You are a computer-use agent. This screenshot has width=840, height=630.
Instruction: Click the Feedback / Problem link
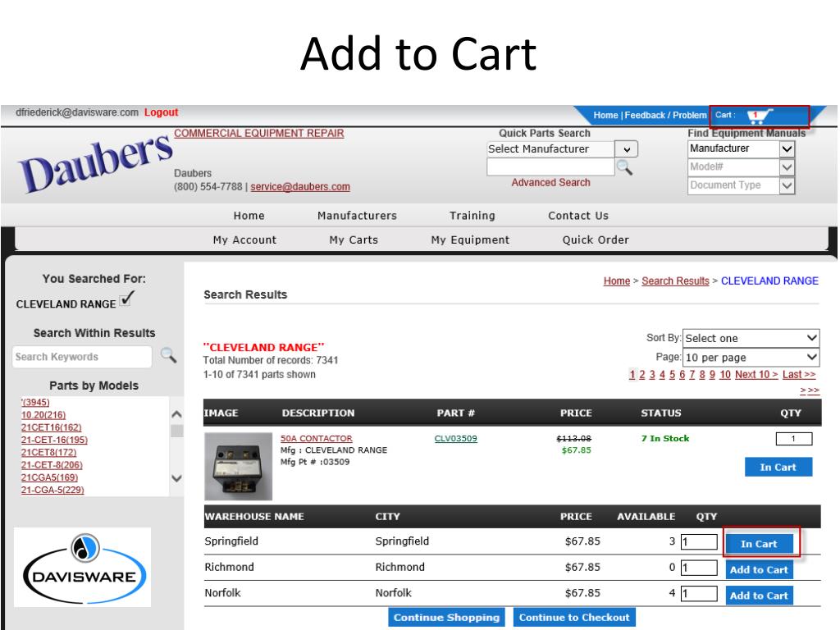pos(665,115)
